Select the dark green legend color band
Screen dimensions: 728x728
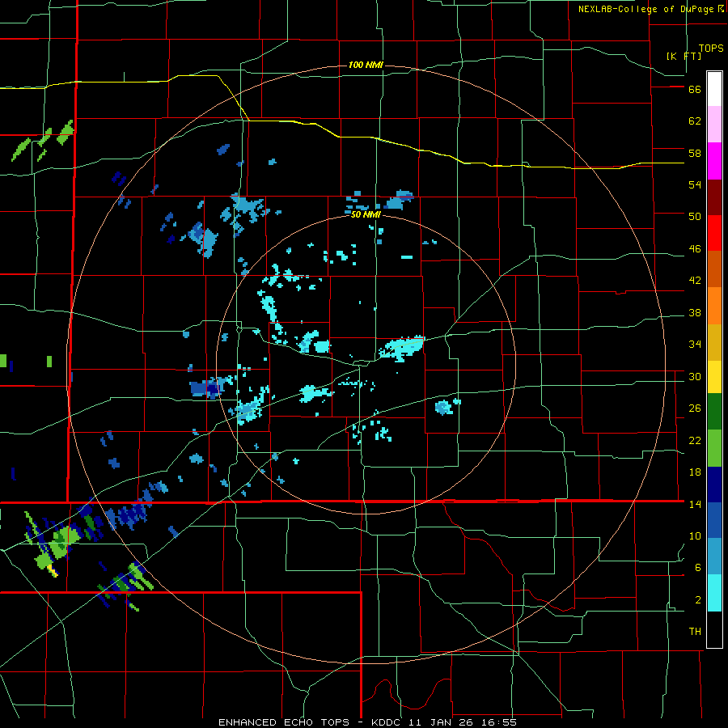coord(714,412)
